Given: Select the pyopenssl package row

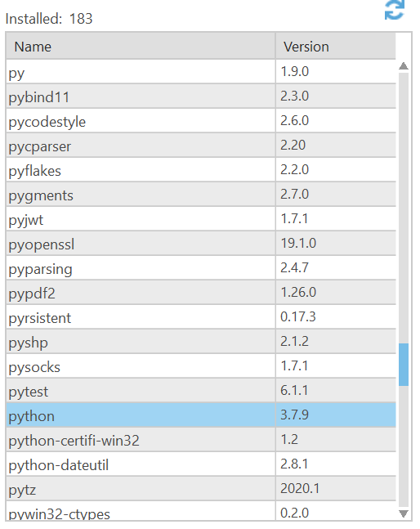Looking at the screenshot, I should pyautogui.click(x=201, y=244).
